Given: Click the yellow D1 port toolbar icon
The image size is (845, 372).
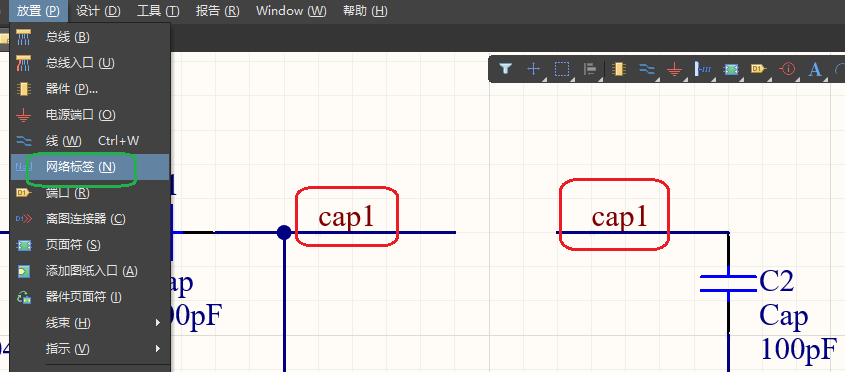Looking at the screenshot, I should tap(759, 69).
